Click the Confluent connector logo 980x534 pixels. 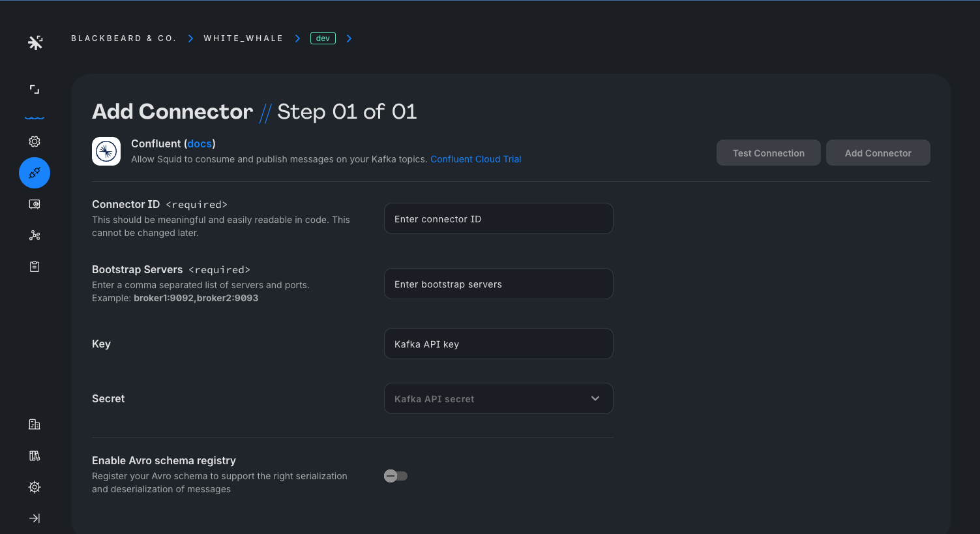[106, 151]
